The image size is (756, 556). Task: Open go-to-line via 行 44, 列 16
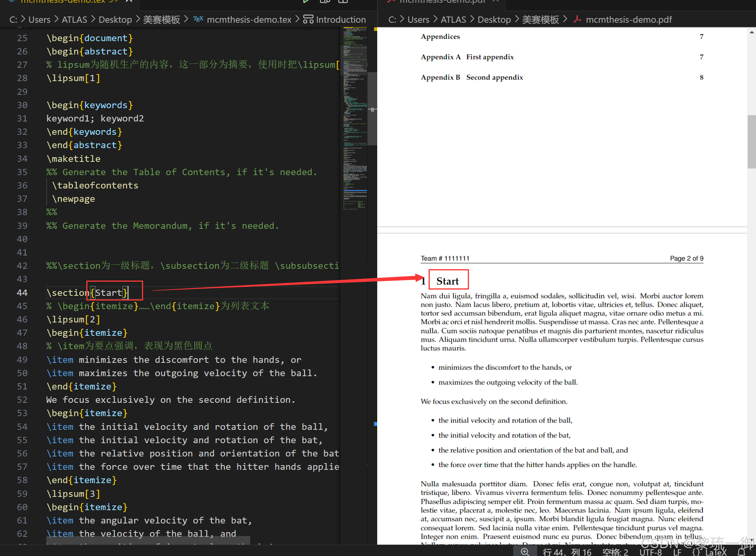567,552
